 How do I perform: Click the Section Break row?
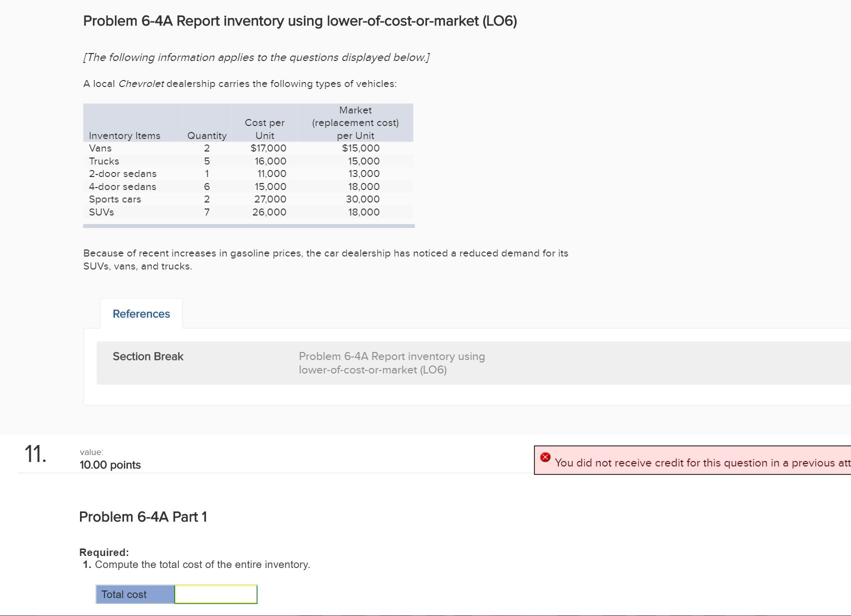[x=147, y=356]
